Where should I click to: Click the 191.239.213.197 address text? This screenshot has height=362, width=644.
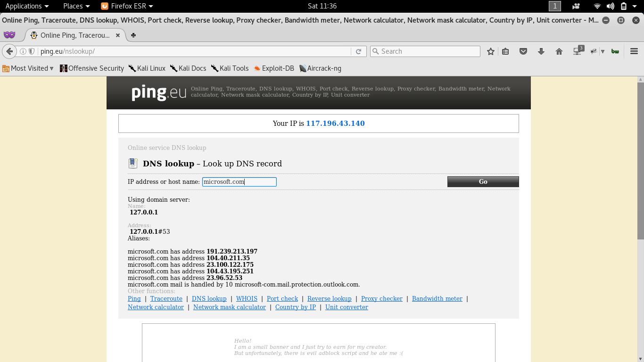pyautogui.click(x=232, y=251)
